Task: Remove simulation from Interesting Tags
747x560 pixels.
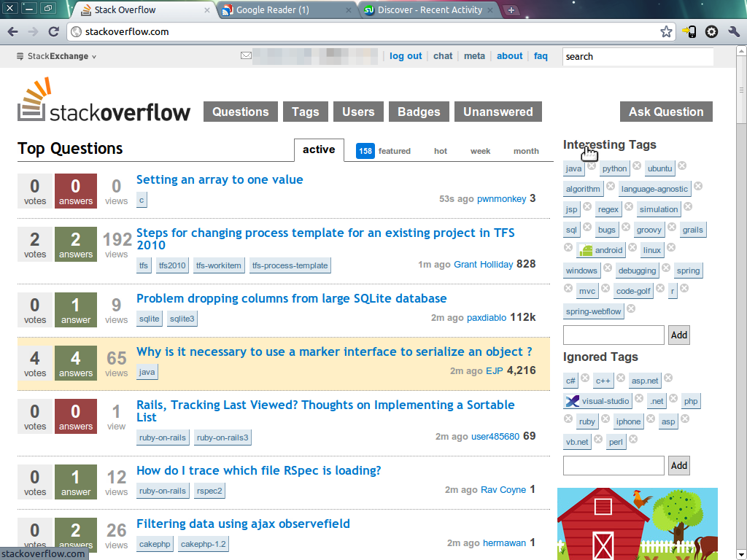Action: (x=688, y=206)
